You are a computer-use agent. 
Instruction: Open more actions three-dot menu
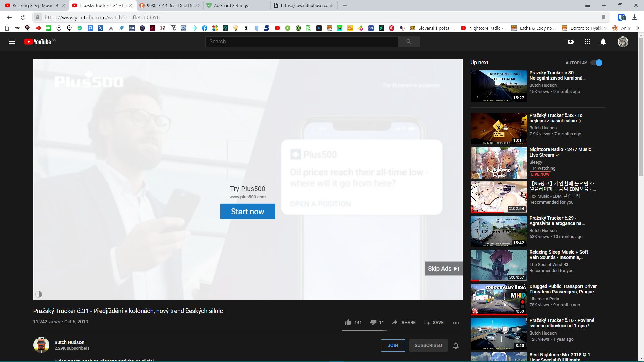click(455, 323)
